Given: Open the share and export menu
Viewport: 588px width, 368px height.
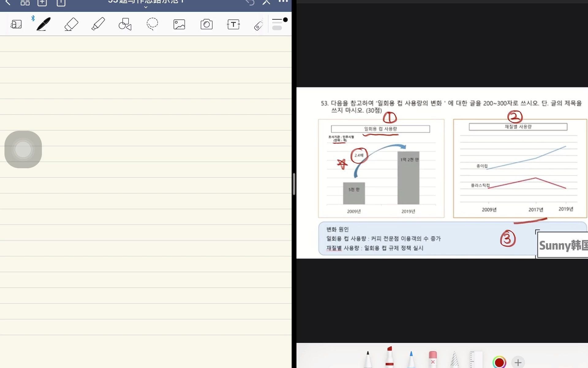Looking at the screenshot, I should coord(61,3).
